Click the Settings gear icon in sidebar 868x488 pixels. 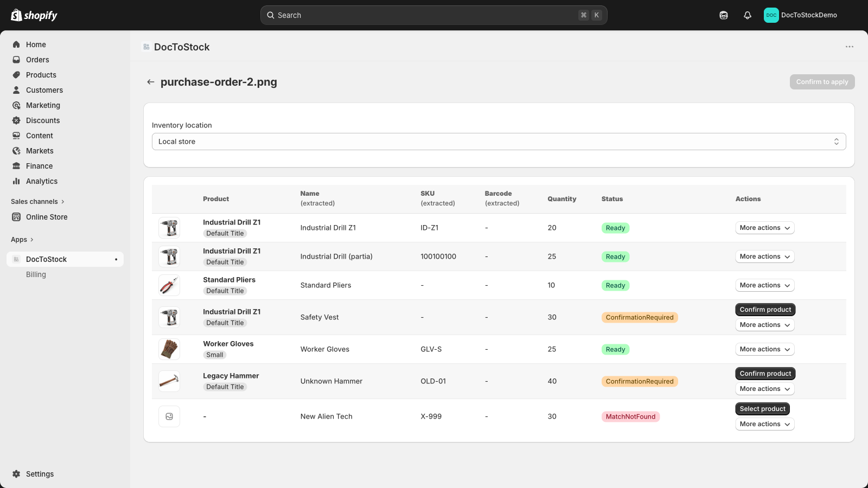tap(16, 474)
